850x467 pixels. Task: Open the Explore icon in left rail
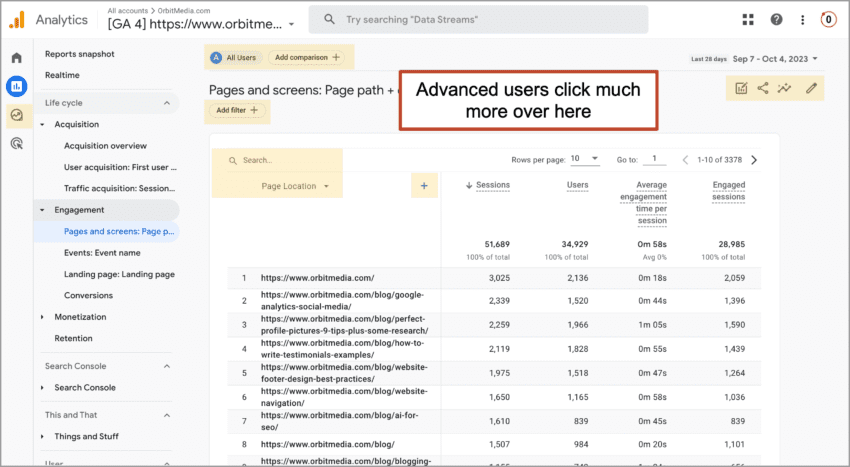17,115
